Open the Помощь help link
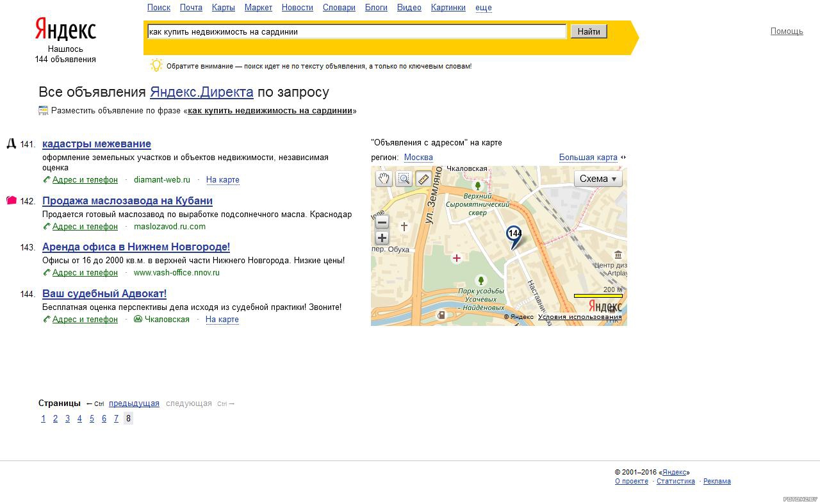 click(787, 31)
